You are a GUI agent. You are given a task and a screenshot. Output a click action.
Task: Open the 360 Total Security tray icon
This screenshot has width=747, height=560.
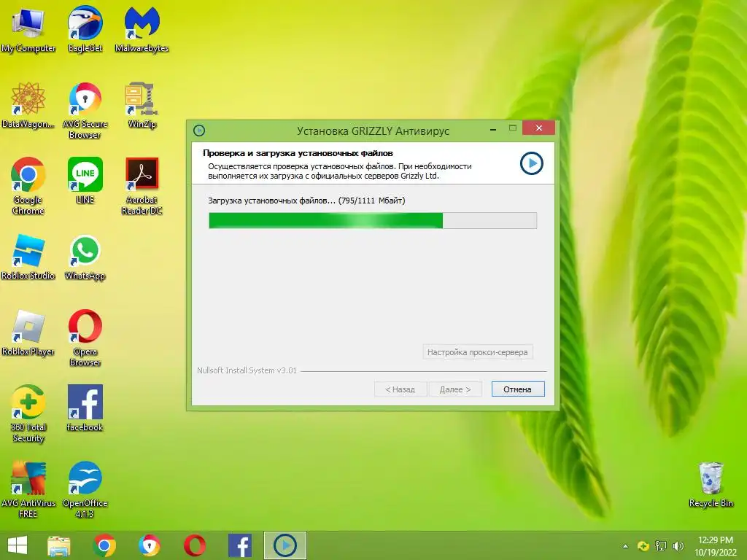coord(643,546)
